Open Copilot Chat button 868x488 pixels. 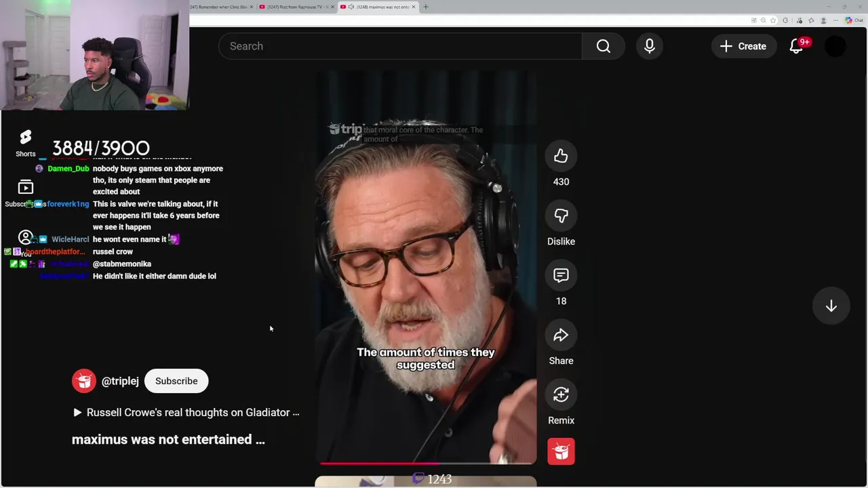pyautogui.click(x=853, y=20)
